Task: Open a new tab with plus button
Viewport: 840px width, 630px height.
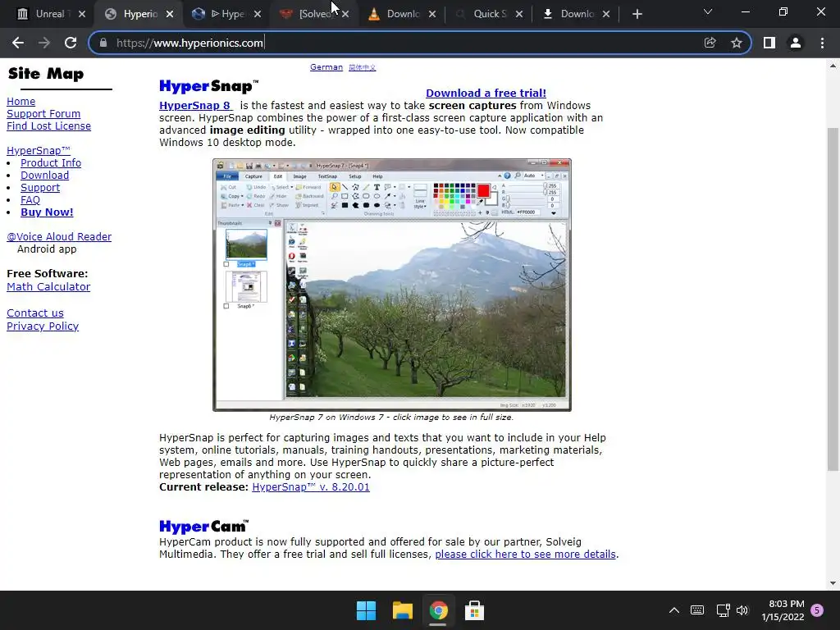Action: click(x=637, y=14)
